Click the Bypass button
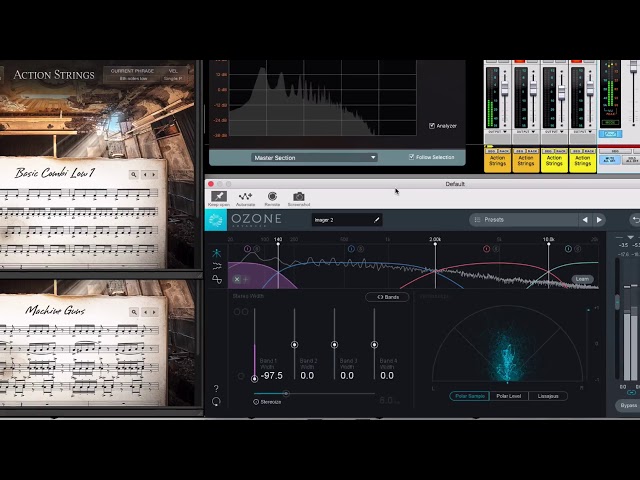This screenshot has height=480, width=640. click(x=629, y=405)
